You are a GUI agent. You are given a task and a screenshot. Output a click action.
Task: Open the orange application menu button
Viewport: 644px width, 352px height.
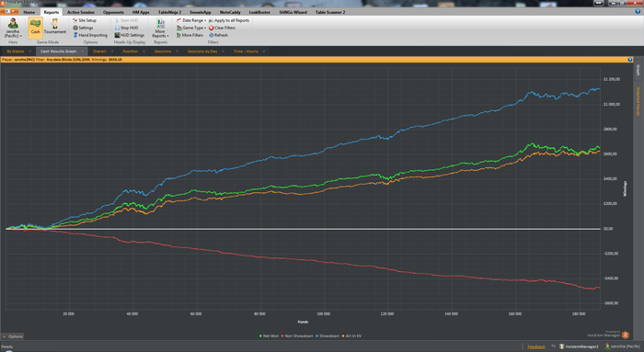(9, 11)
